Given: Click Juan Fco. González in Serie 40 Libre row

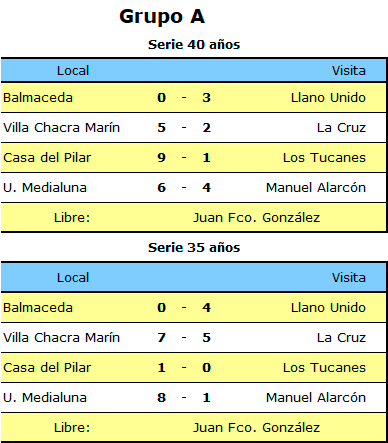Looking at the screenshot, I should (257, 218).
